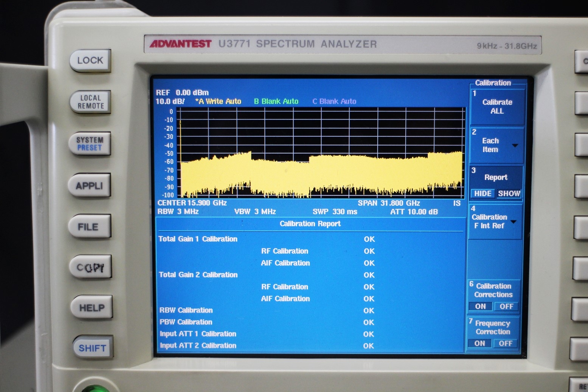Click Input ATT 2 Calibration row
The width and height of the screenshot is (588, 392).
pyautogui.click(x=267, y=346)
